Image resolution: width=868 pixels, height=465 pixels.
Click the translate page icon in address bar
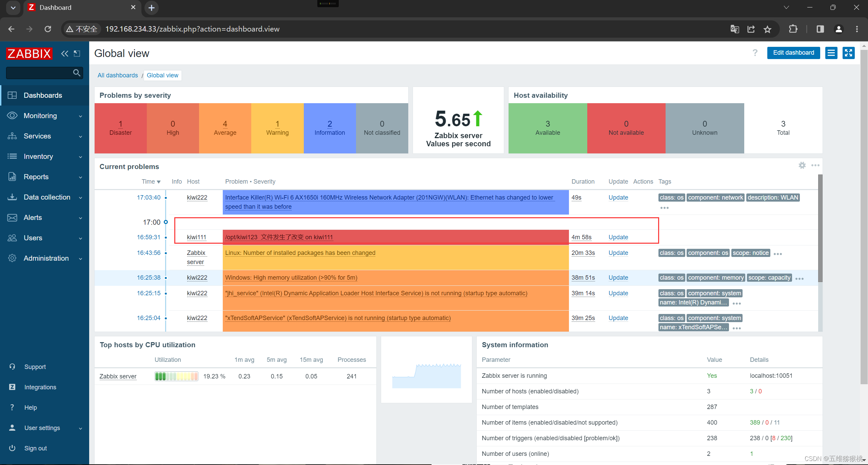735,29
